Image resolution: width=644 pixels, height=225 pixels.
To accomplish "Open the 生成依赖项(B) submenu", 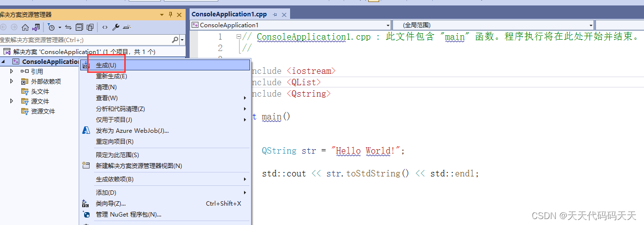I will tap(165, 179).
